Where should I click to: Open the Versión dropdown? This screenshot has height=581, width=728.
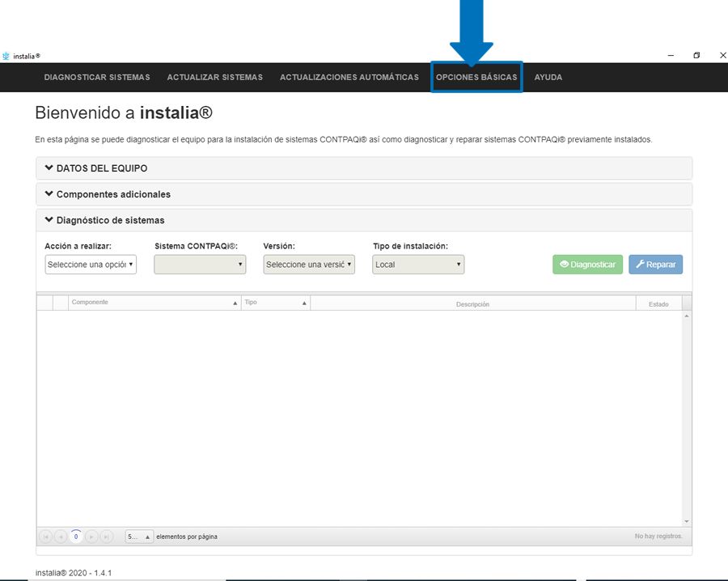coord(309,265)
